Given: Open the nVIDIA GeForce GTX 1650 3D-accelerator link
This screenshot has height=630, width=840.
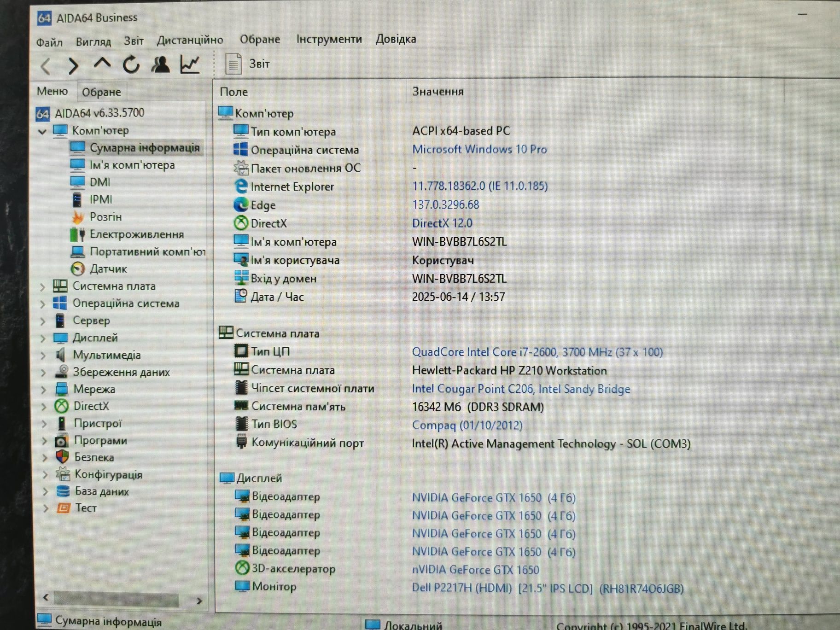Looking at the screenshot, I should 475,570.
